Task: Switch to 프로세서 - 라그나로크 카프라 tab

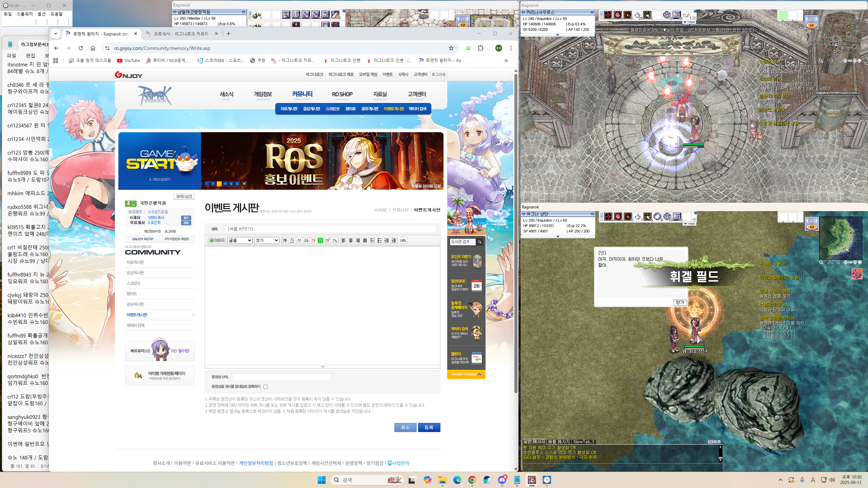Action: (x=181, y=34)
